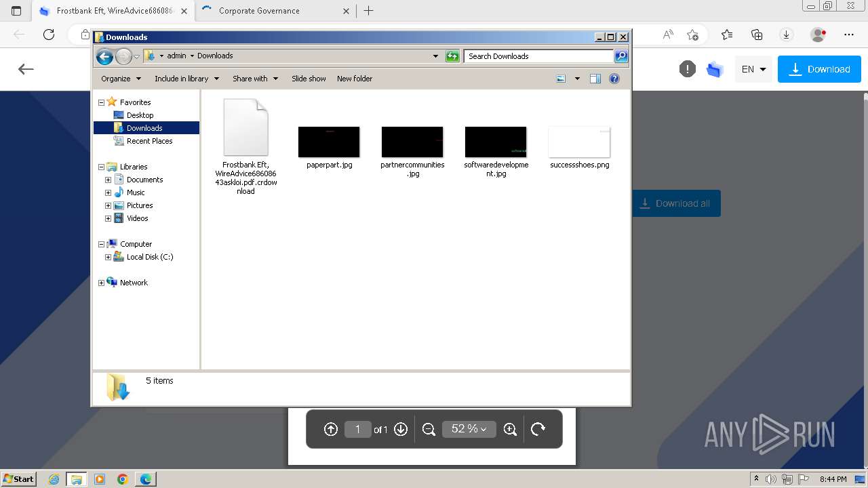Screen dimensions: 868x488
Task: Click inside the Search Downloads field
Action: (x=539, y=56)
